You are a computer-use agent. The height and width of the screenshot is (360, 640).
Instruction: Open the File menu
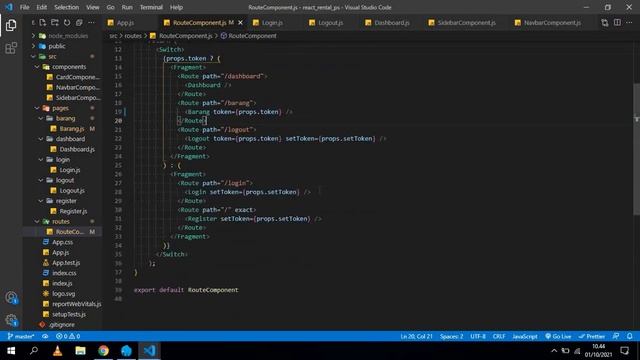coord(24,7)
